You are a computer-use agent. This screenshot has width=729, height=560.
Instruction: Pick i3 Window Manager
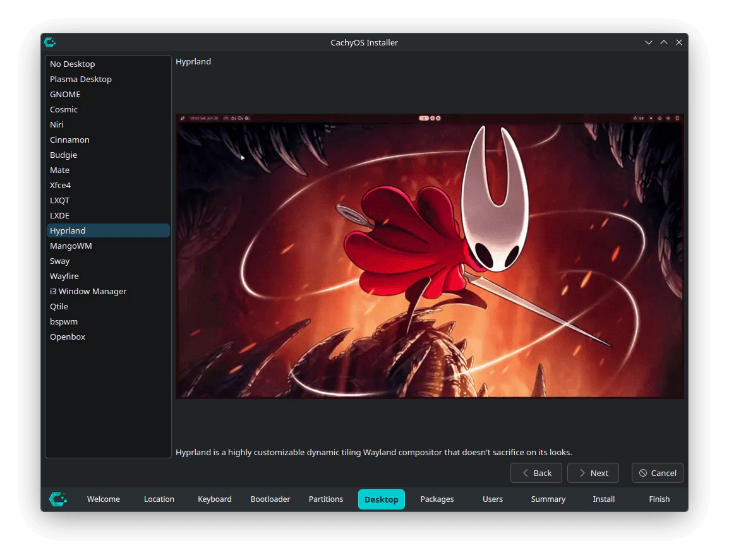(x=108, y=292)
